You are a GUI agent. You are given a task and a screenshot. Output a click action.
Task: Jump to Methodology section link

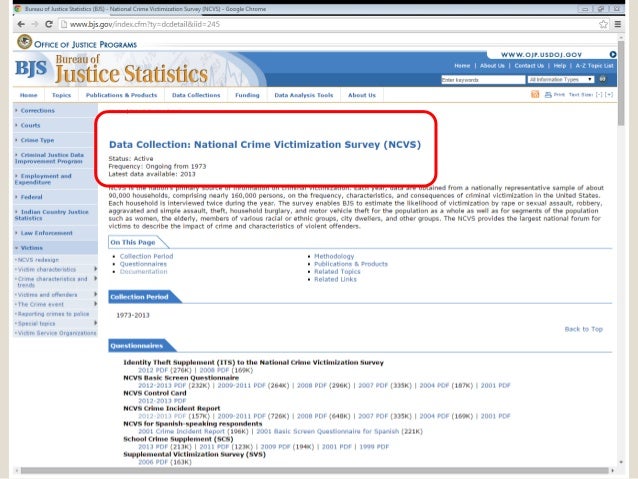click(334, 256)
